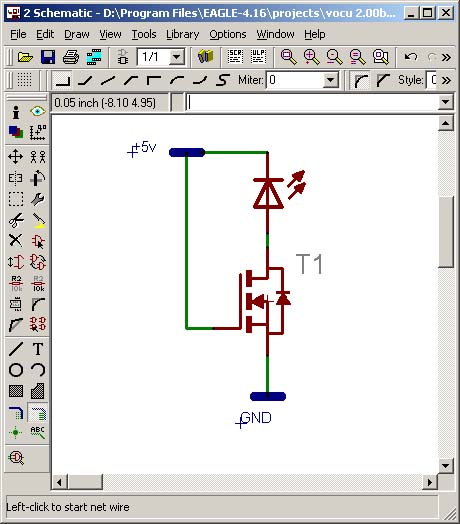Open the Miter value dropdown

click(x=330, y=80)
